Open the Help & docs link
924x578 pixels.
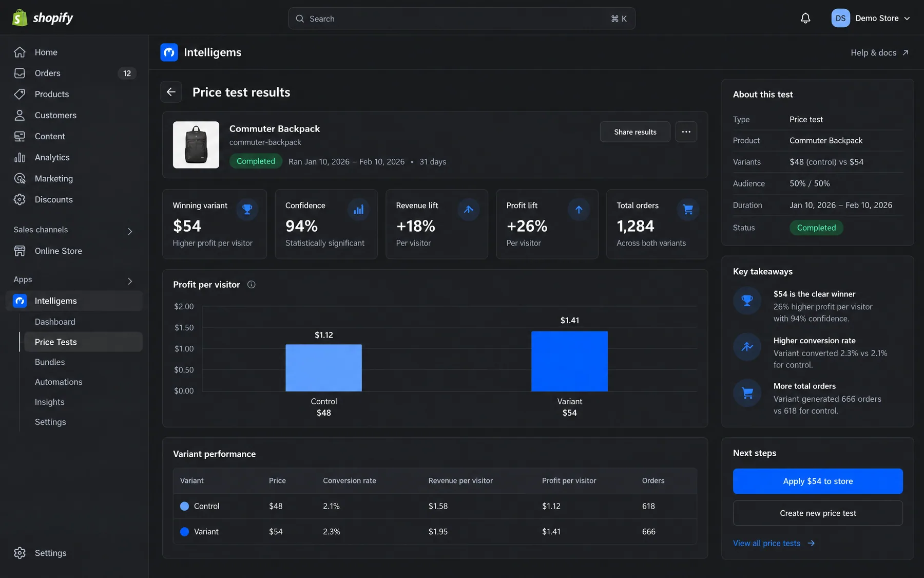point(880,52)
